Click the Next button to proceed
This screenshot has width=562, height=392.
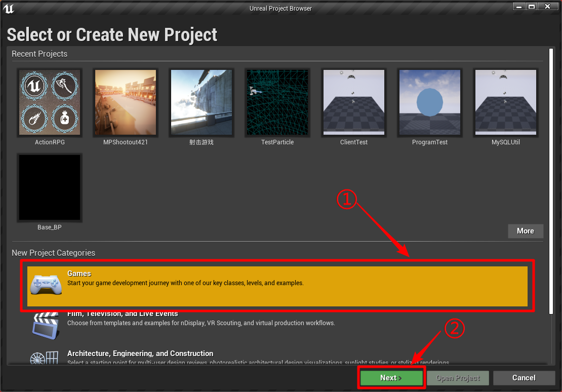point(391,377)
